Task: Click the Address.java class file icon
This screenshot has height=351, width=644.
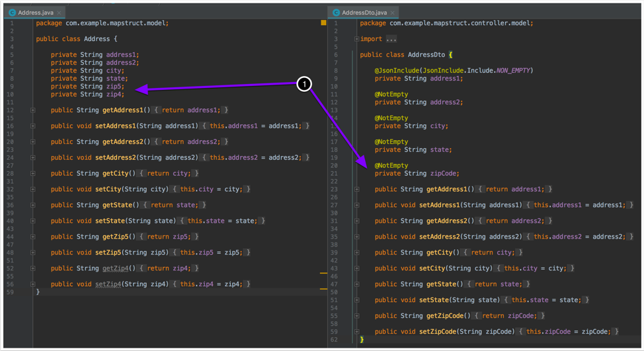Action: click(x=13, y=13)
